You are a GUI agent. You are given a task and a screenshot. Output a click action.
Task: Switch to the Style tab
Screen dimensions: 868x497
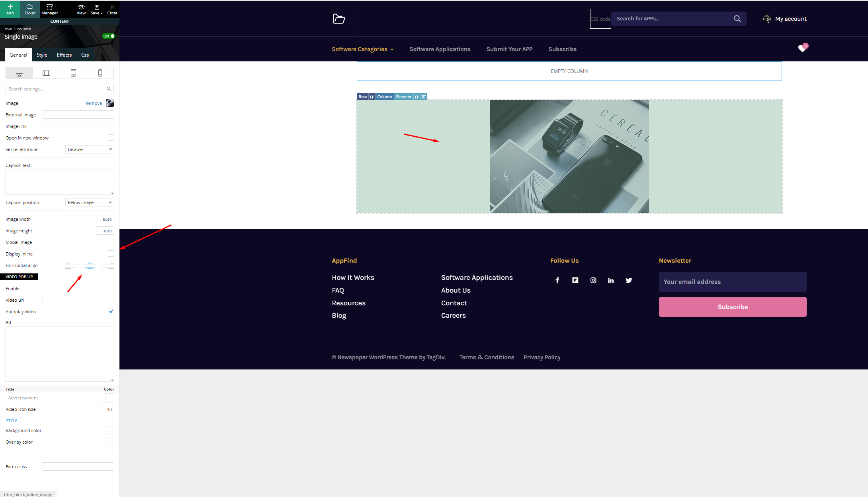[x=42, y=55]
